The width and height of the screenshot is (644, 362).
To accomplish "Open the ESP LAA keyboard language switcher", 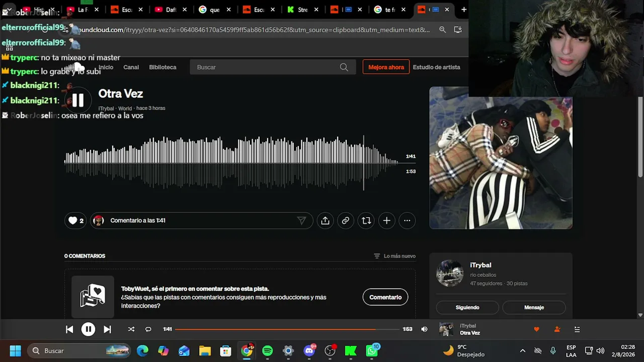I will point(571,350).
